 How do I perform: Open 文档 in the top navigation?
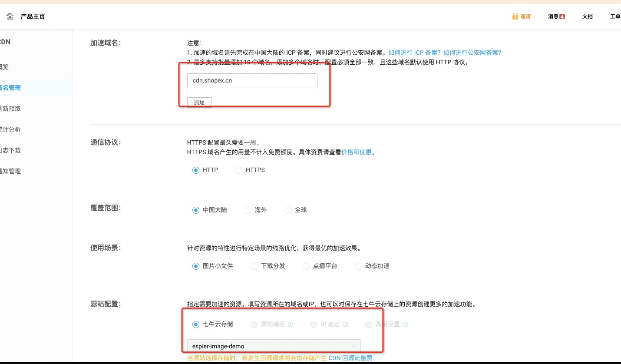click(x=587, y=17)
